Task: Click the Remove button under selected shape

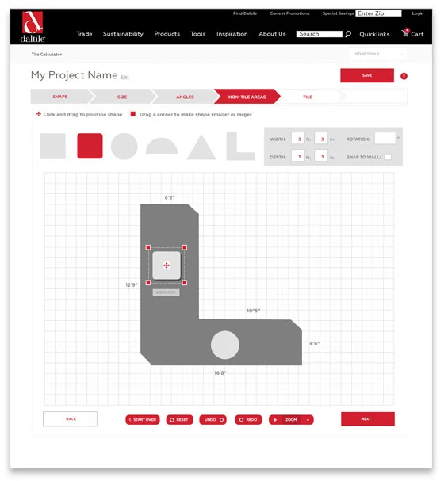Action: pos(166,292)
